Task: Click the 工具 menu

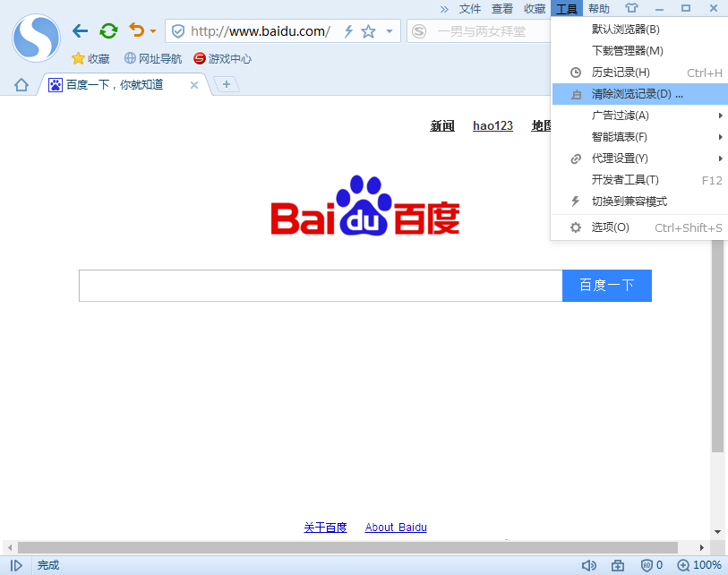Action: click(x=567, y=9)
